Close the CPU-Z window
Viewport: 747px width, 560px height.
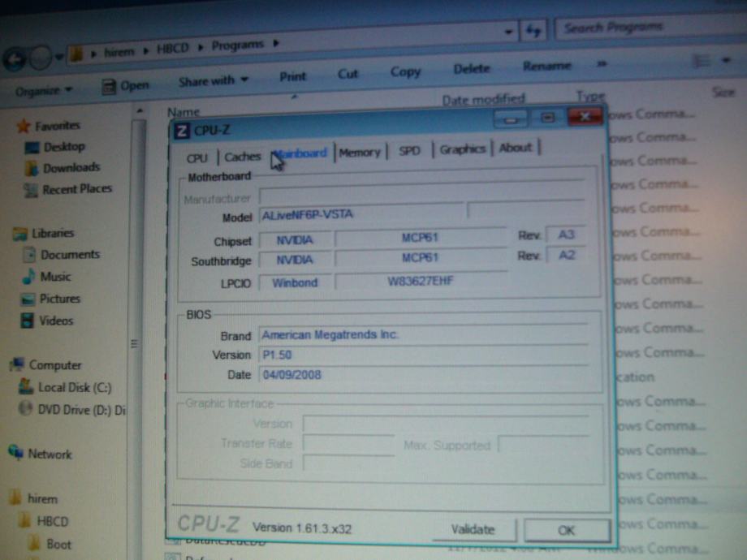[585, 116]
